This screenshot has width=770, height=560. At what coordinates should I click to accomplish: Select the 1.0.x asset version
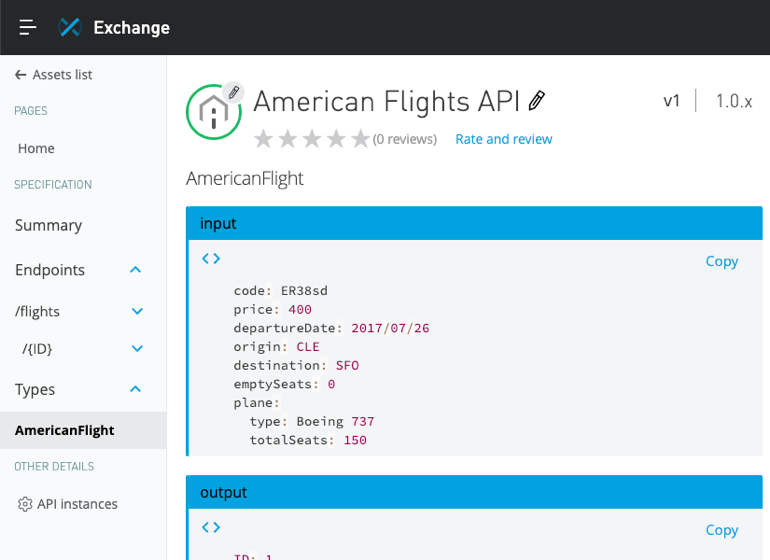(x=734, y=101)
